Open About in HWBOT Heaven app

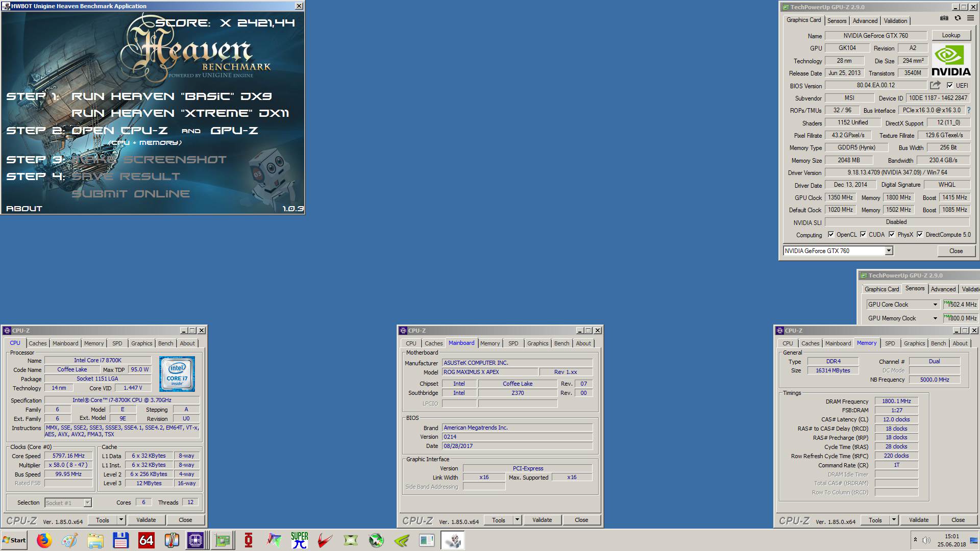(x=24, y=209)
